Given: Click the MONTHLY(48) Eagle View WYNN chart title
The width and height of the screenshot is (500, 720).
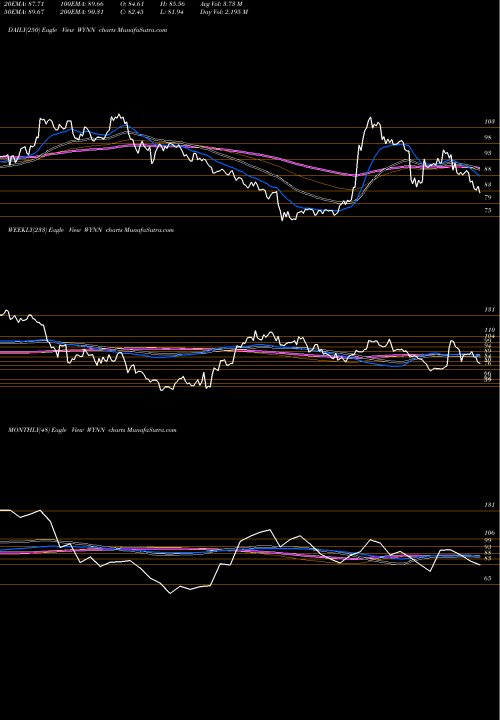Looking at the screenshot, I should [92, 430].
